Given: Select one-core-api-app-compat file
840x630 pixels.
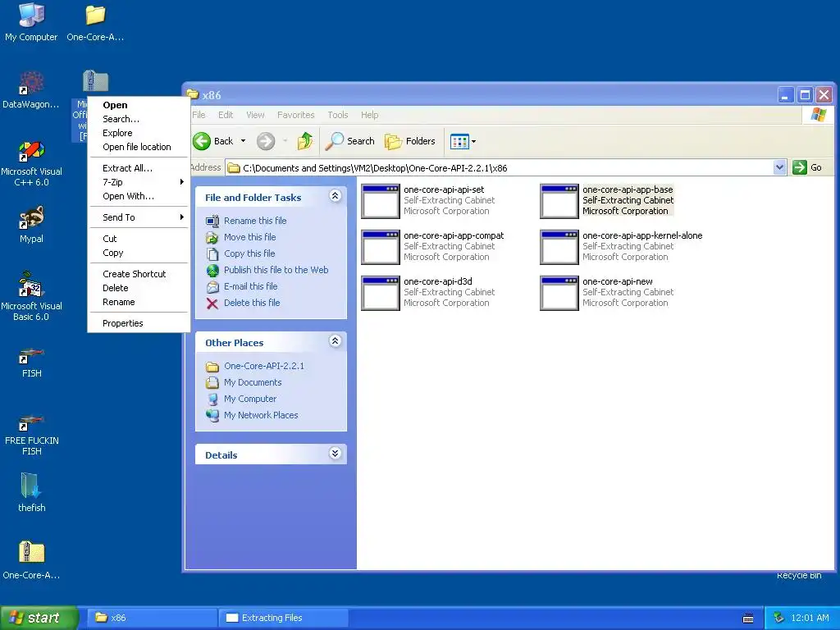Looking at the screenshot, I should pos(433,247).
